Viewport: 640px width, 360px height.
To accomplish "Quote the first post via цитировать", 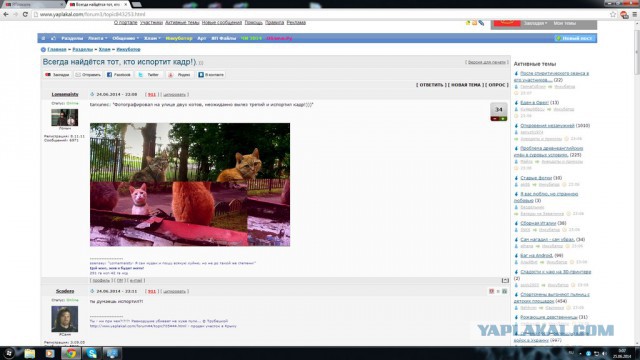I will point(174,95).
